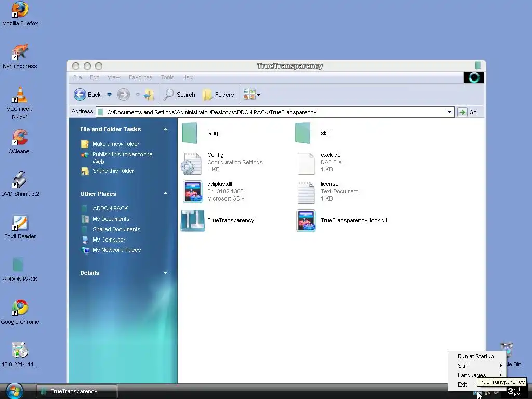
Task: Open the Favorites menu
Action: 140,77
